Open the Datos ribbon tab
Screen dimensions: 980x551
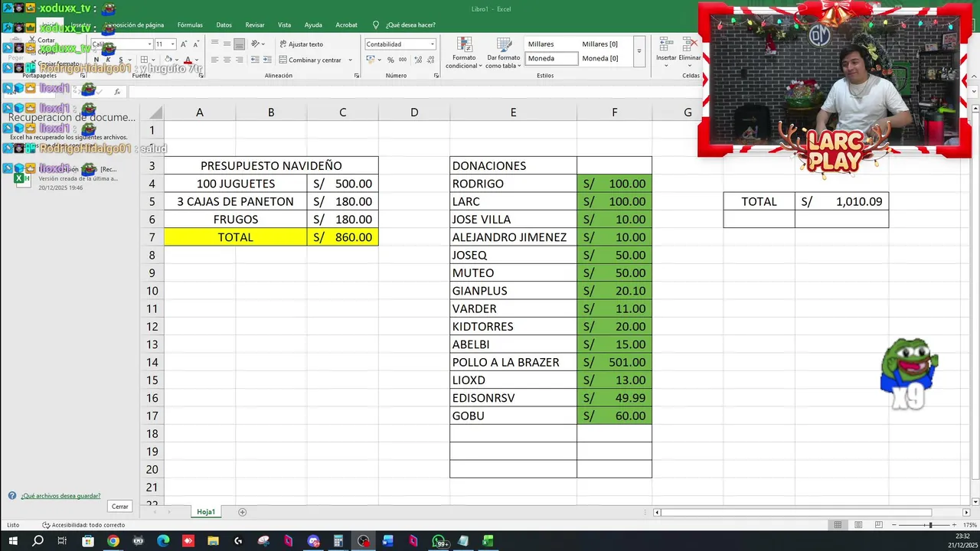pos(224,24)
